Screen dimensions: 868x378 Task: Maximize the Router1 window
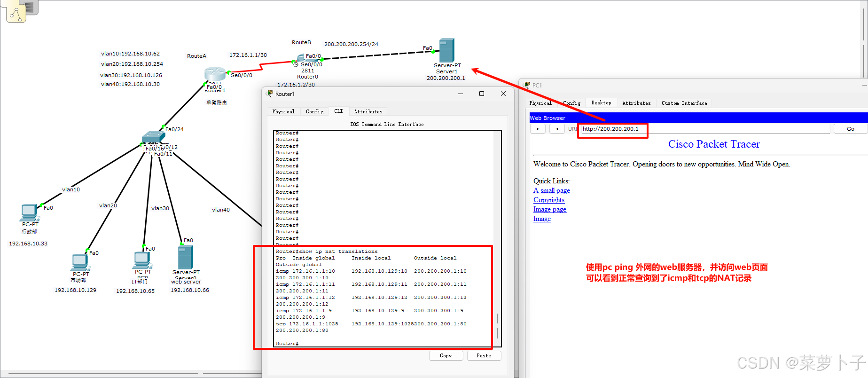pos(482,94)
